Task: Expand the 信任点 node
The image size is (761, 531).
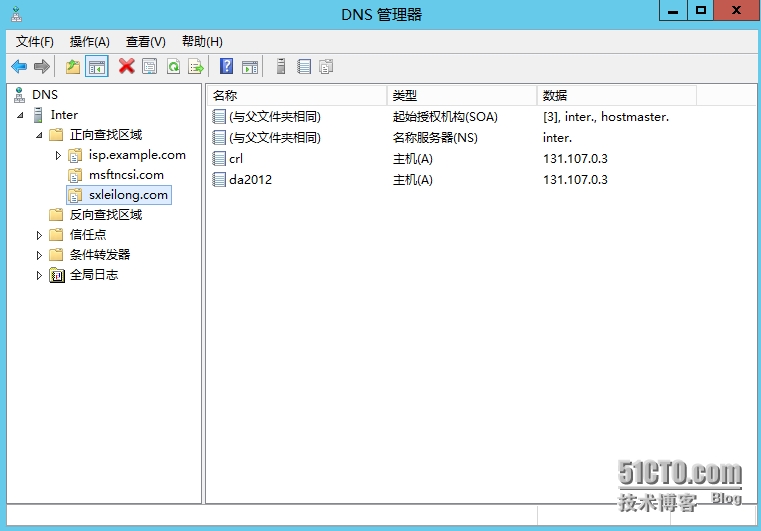Action: pos(39,235)
